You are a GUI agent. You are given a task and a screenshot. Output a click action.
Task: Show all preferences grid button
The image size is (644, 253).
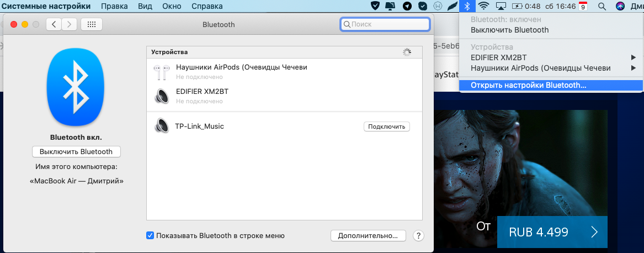pyautogui.click(x=92, y=24)
